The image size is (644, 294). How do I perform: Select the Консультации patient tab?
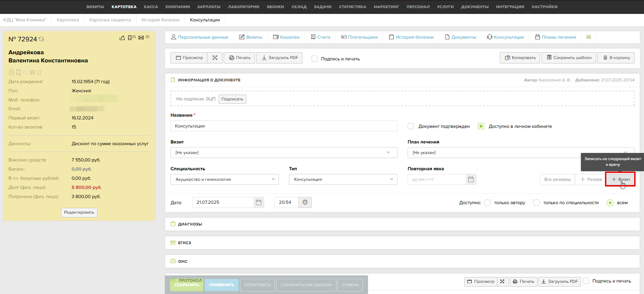pos(505,37)
